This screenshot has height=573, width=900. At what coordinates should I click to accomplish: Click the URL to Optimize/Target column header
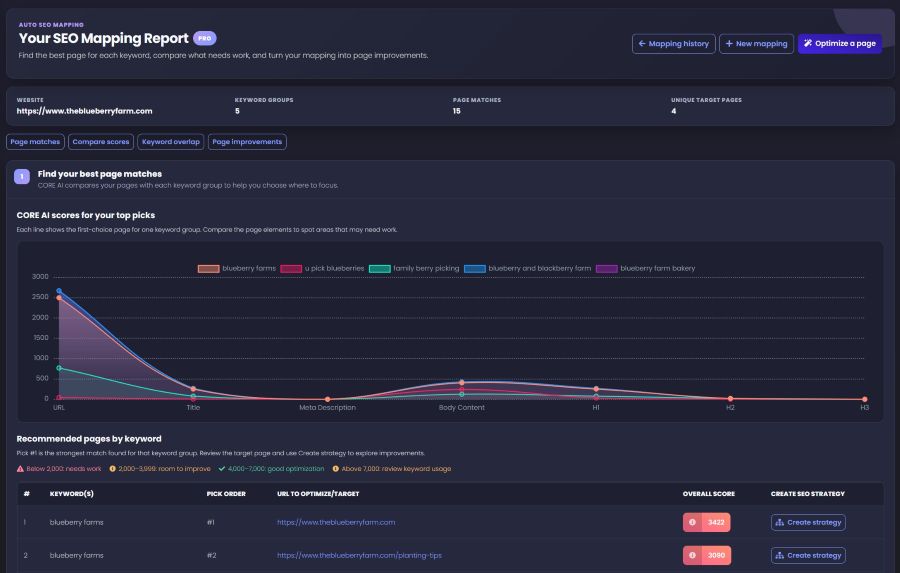coord(318,494)
